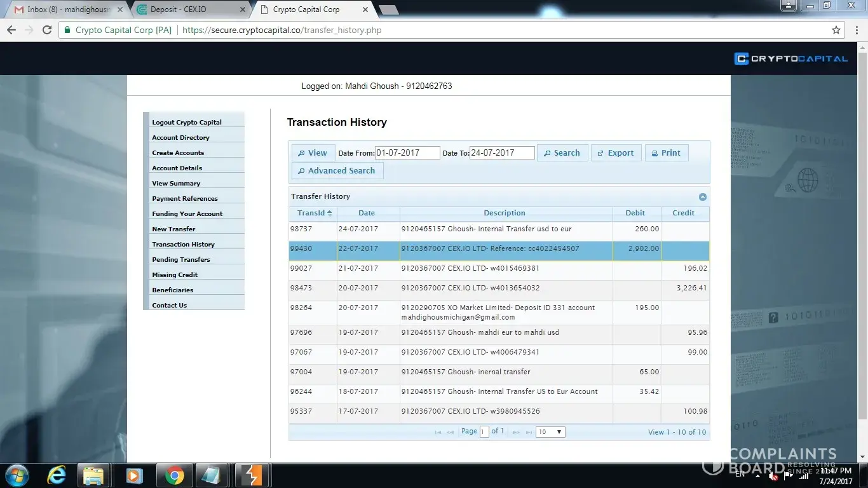The image size is (868, 488).
Task: Sort by the Date column header
Action: click(x=367, y=213)
